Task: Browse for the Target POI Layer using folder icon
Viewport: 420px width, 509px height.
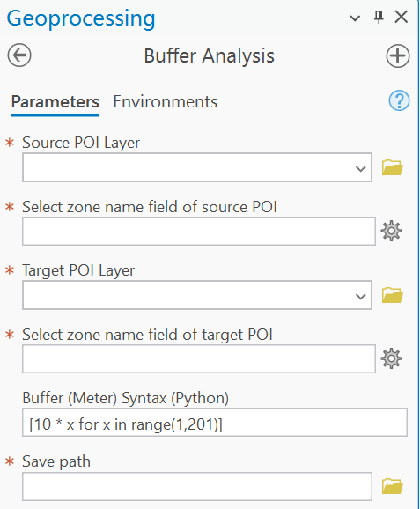Action: 392,295
